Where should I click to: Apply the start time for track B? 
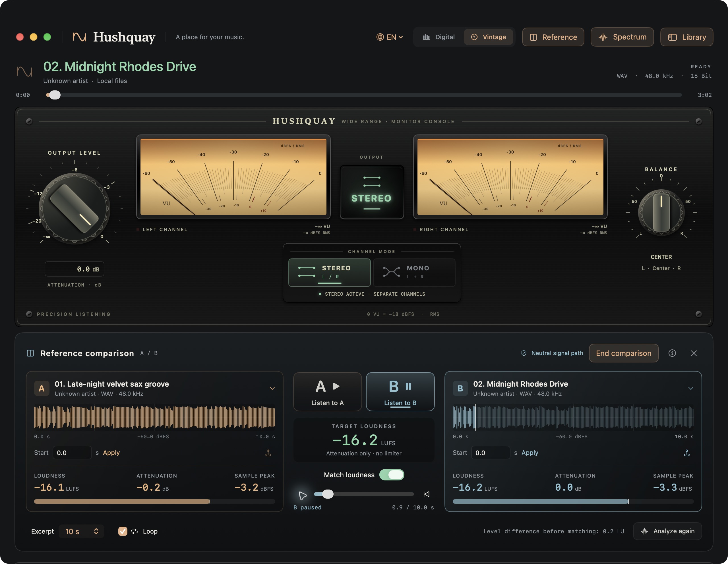tap(530, 453)
